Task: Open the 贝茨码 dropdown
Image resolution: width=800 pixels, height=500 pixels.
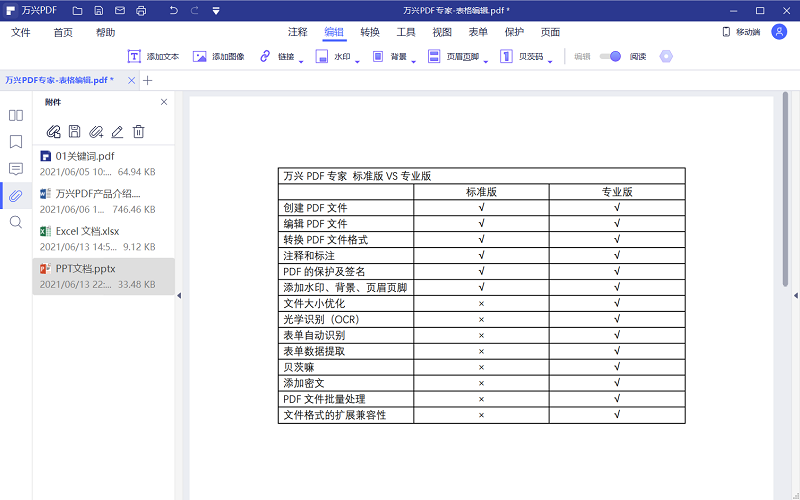Action: point(530,57)
